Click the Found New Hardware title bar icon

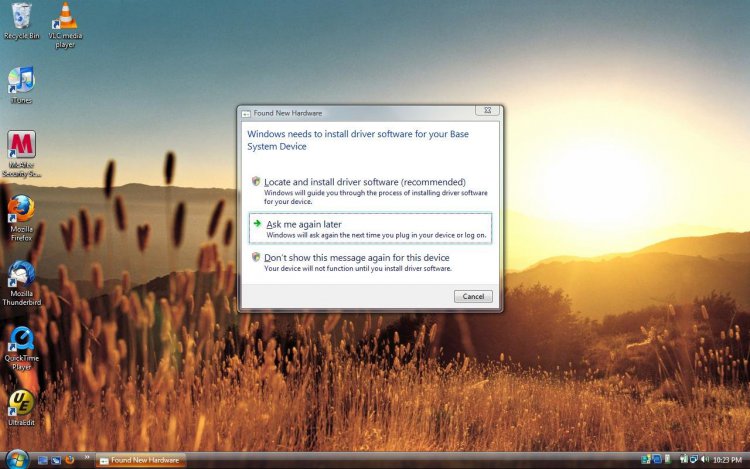point(246,114)
